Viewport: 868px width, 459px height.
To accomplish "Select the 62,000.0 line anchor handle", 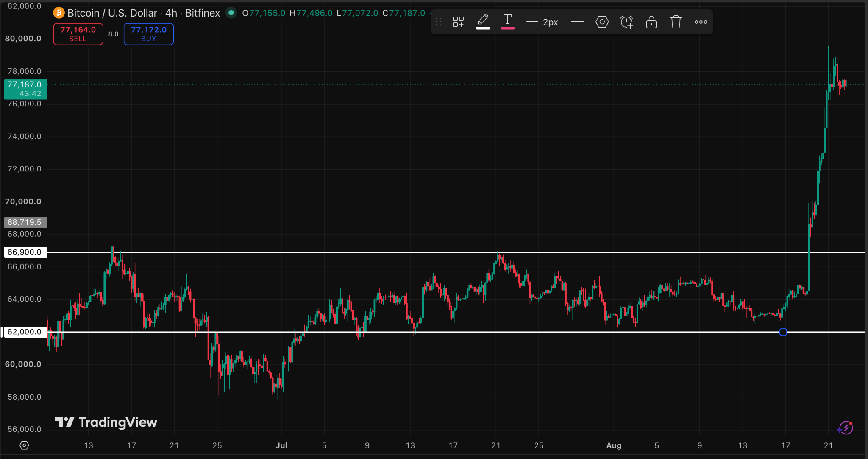I will [x=783, y=332].
